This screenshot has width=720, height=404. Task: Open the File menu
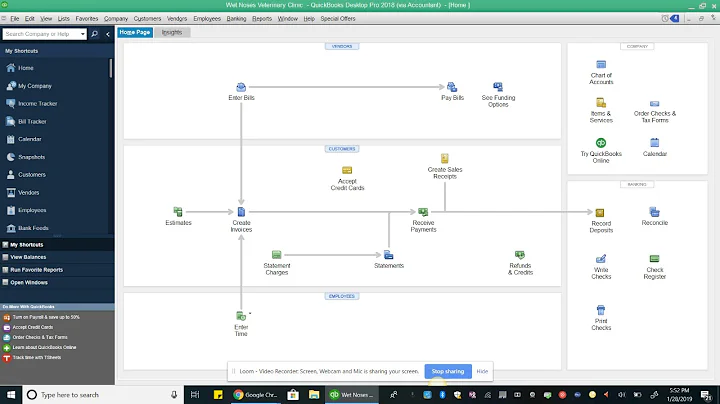pyautogui.click(x=15, y=19)
